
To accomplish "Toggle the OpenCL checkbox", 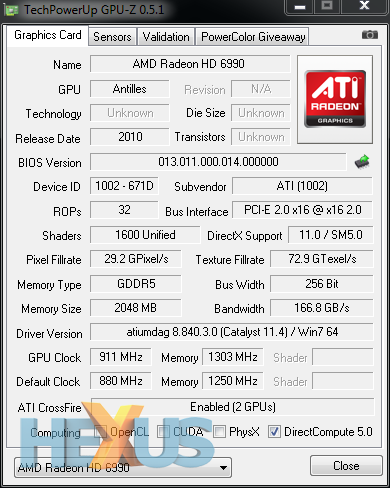I will [x=100, y=432].
